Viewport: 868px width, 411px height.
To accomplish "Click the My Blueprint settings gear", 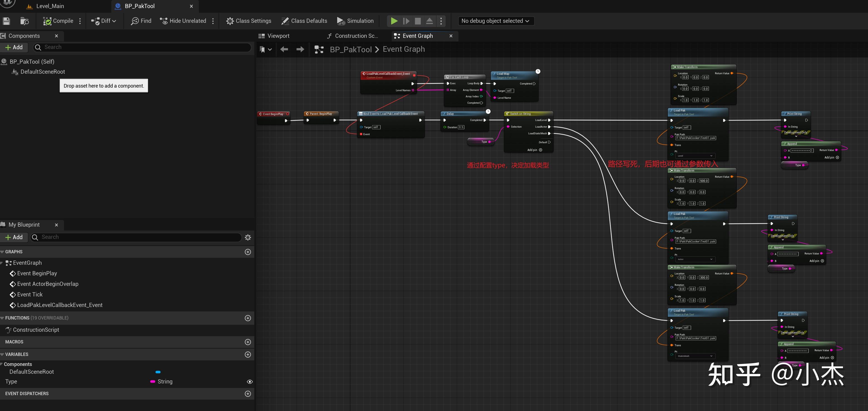I will click(248, 237).
